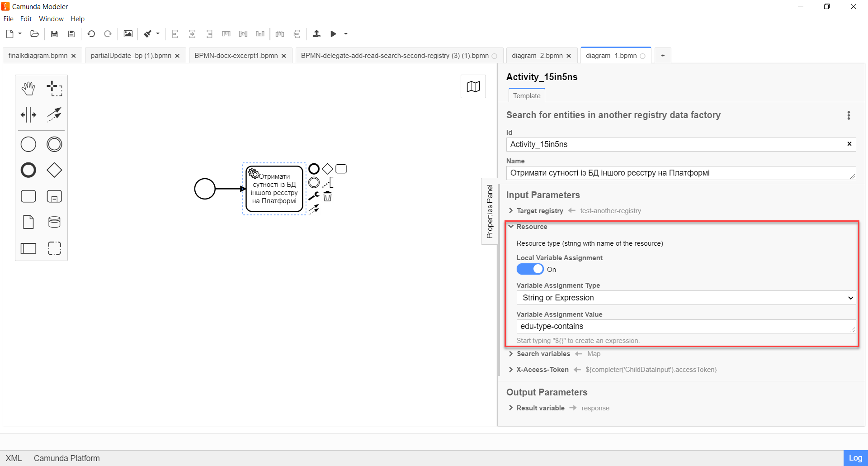Export diagram as image
The width and height of the screenshot is (868, 466).
click(128, 34)
